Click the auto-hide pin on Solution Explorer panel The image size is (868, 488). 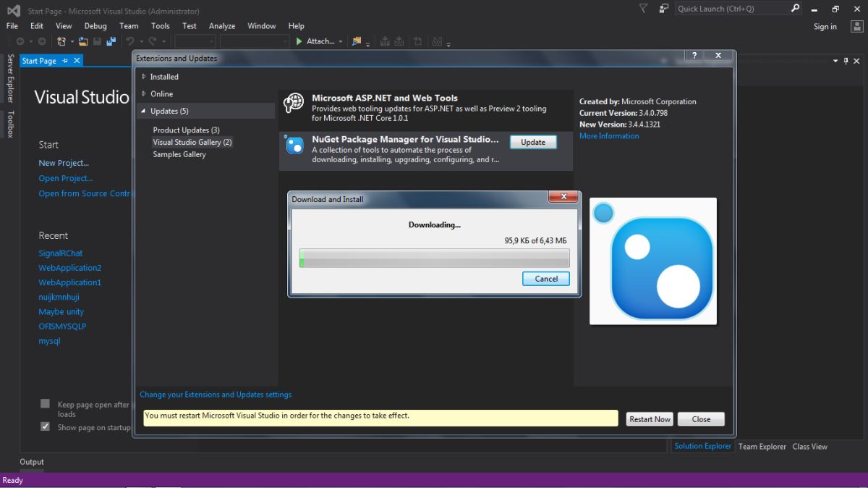(846, 61)
